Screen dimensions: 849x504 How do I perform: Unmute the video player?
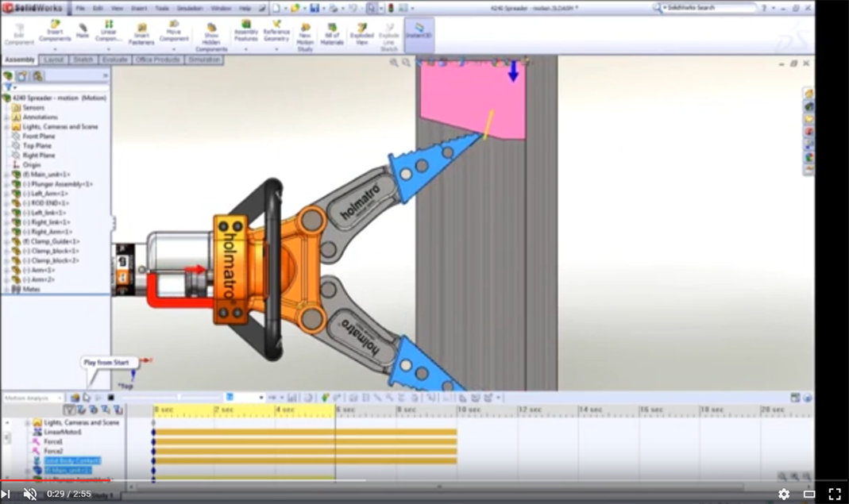(30, 494)
